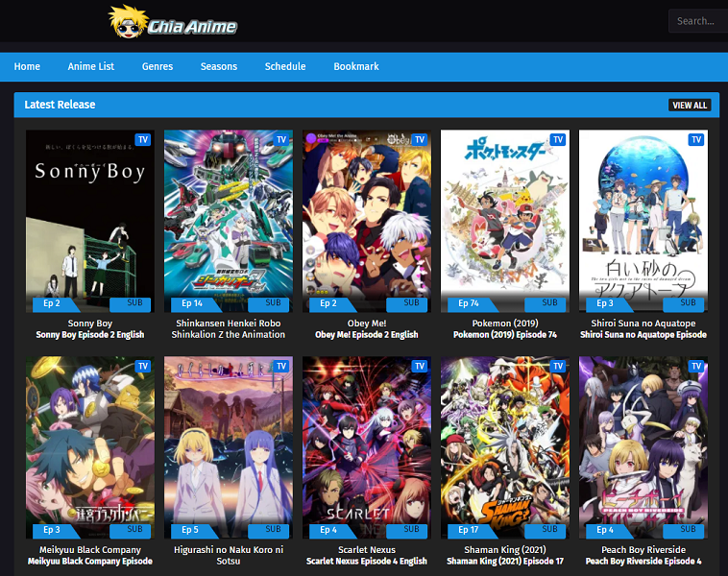Screen dimensions: 728x576
Task: Click Pokemon (2019) Episode 74 link
Action: coord(505,335)
